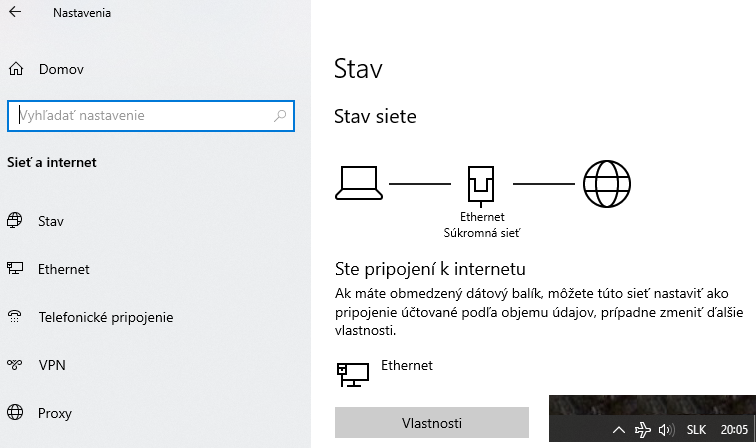Click the Domov home icon
The height and width of the screenshot is (448, 756).
15,70
